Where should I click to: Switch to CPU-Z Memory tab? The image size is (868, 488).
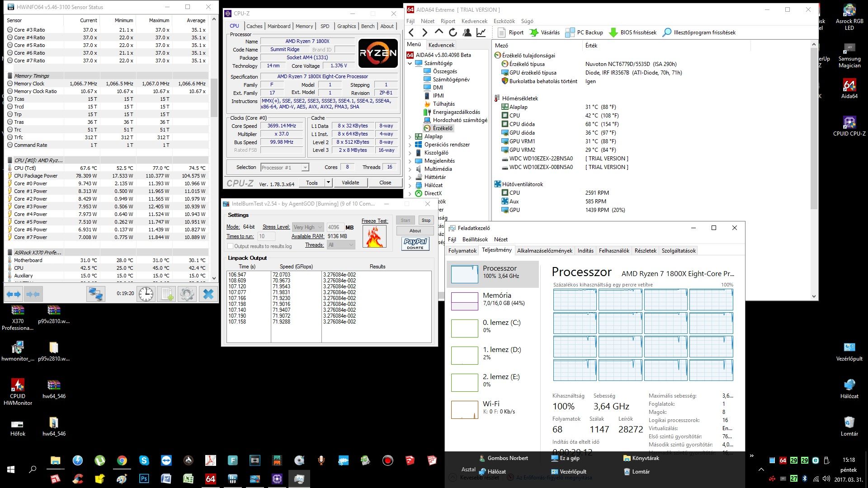304,26
